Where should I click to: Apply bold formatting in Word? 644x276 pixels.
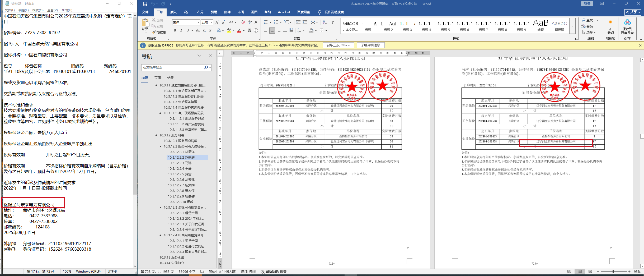coord(175,30)
